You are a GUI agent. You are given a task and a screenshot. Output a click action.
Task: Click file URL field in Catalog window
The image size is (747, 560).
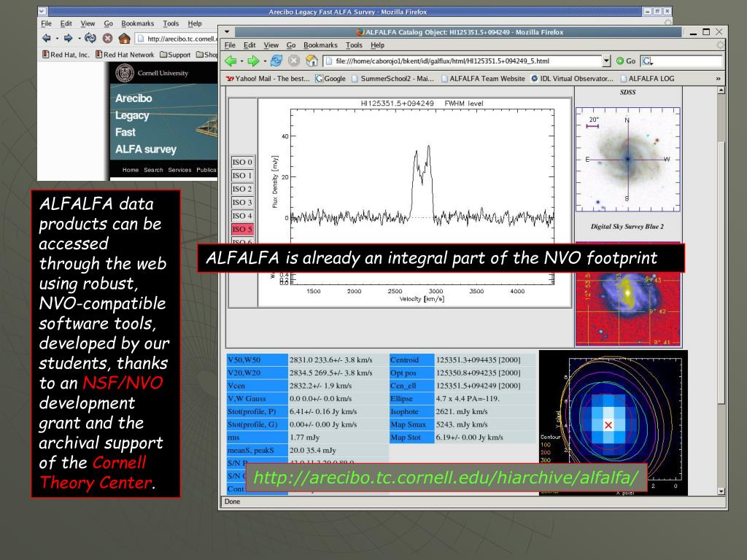(463, 61)
